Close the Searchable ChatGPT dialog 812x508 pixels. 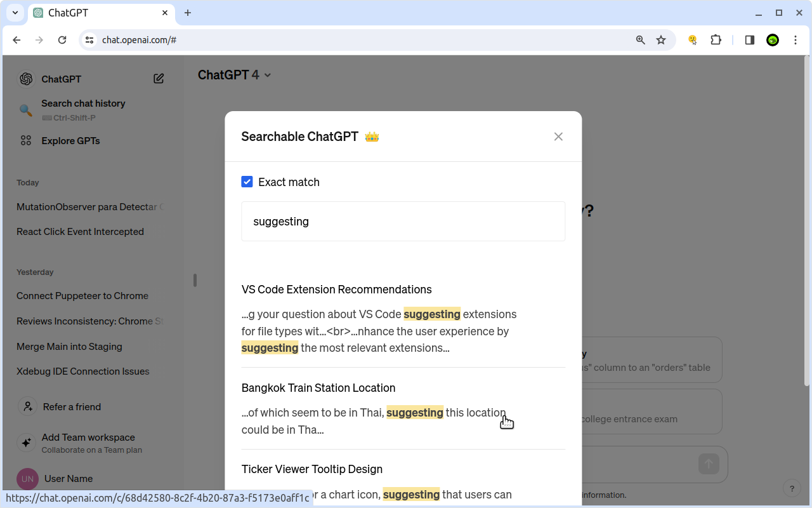click(x=558, y=137)
